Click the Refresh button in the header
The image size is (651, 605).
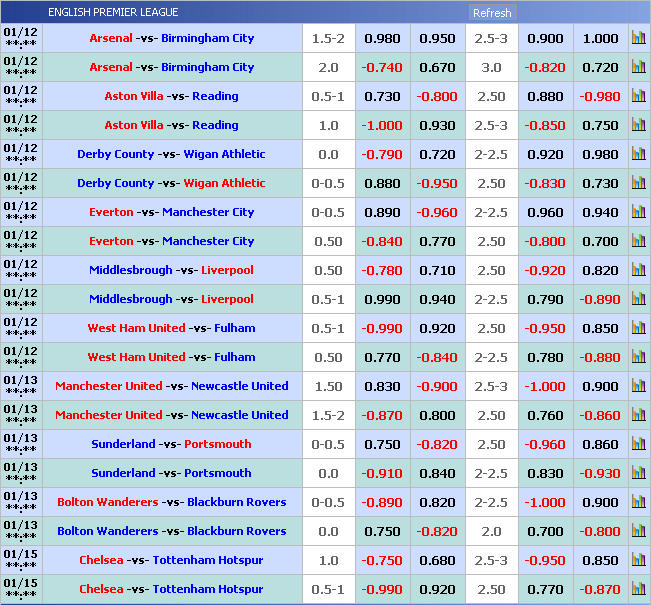491,13
